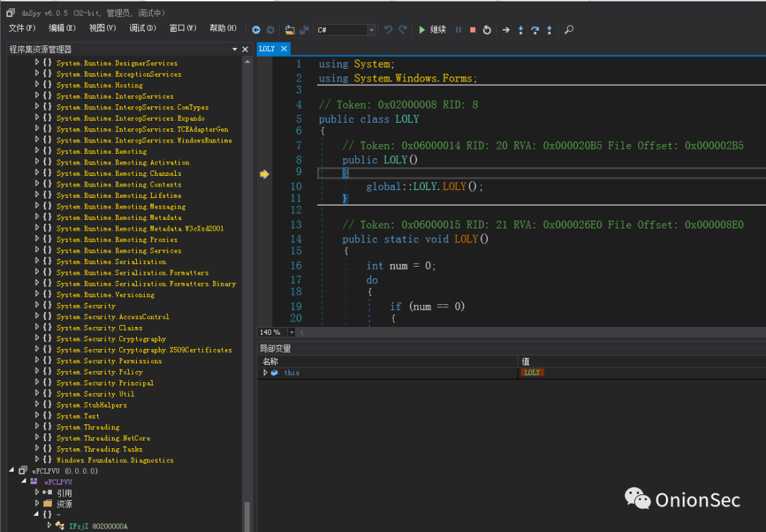Screen dimensions: 766x532
Task: Open the 140 % zoom dropdown
Action: [x=292, y=332]
